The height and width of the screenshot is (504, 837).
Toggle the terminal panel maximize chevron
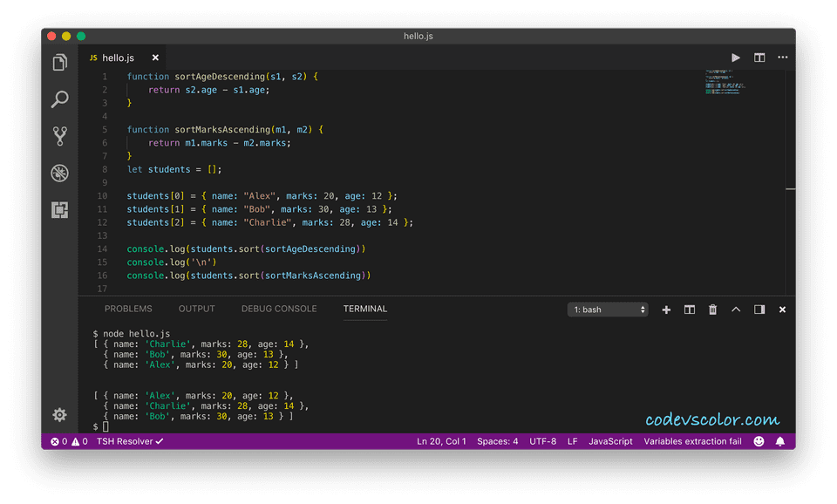[735, 309]
